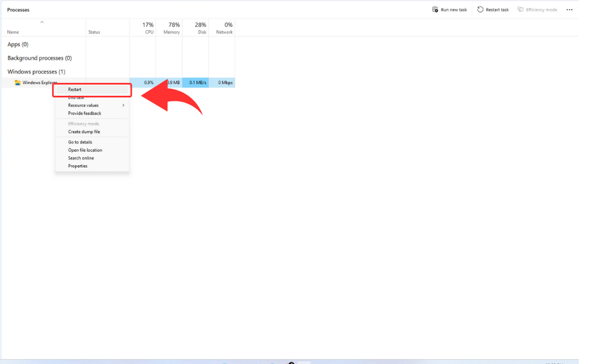Viewport: 605px width, 364px height.
Task: Choose Restart from the context menu
Action: [x=75, y=90]
